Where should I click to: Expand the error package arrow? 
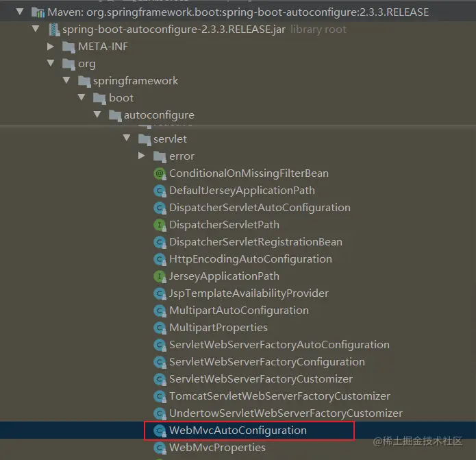[x=142, y=156]
